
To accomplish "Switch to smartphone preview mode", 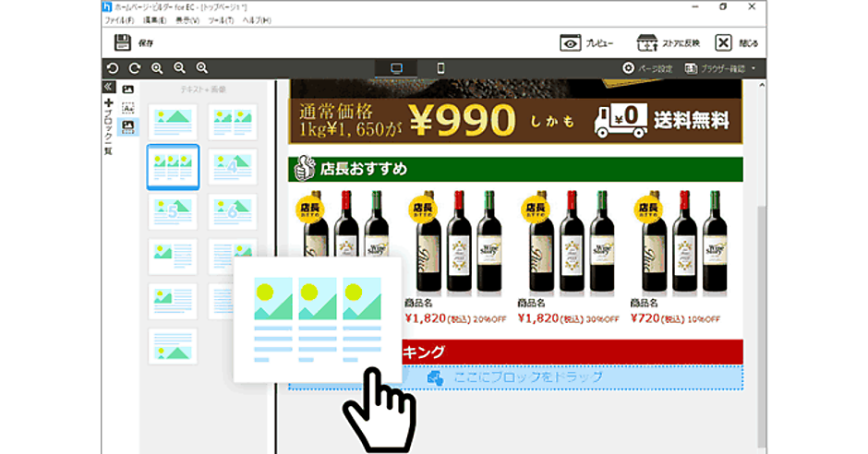I will tap(440, 68).
